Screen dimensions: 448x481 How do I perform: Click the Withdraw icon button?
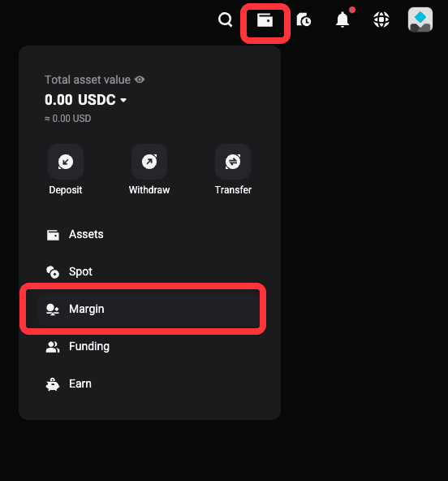click(149, 162)
